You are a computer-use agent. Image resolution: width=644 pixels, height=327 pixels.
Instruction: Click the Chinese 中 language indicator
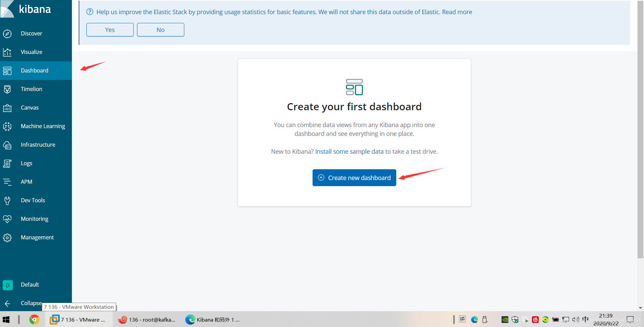585,319
